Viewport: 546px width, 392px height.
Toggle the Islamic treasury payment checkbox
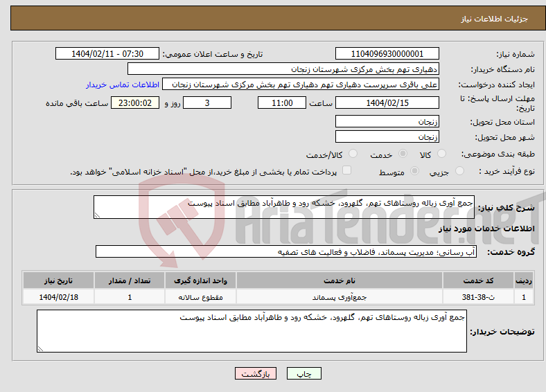[x=347, y=170]
